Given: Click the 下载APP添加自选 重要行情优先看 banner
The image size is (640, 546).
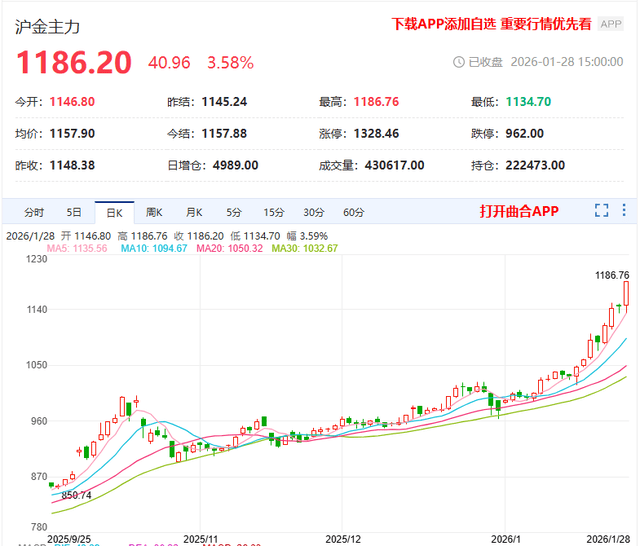Looking at the screenshot, I should (x=491, y=24).
